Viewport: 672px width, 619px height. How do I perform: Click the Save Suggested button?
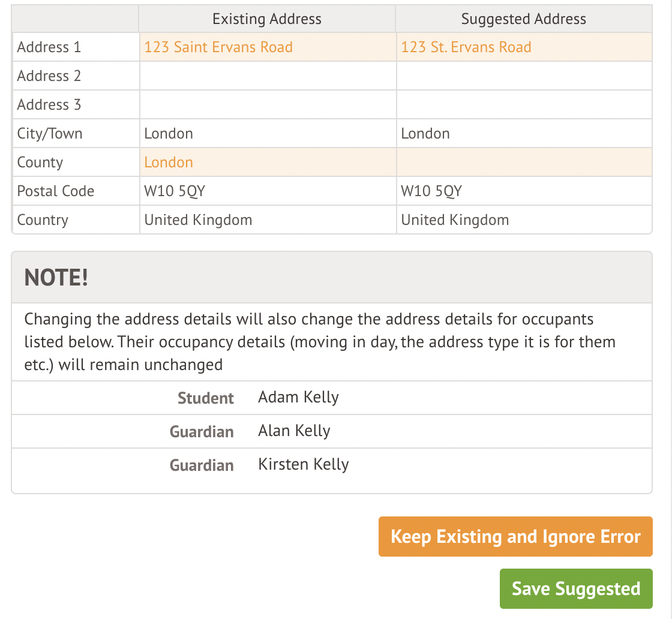click(x=575, y=588)
